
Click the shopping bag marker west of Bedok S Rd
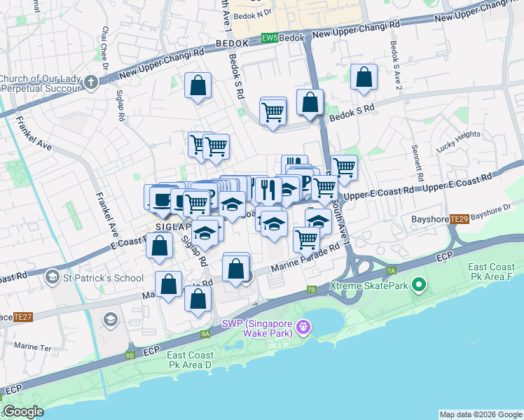click(198, 86)
